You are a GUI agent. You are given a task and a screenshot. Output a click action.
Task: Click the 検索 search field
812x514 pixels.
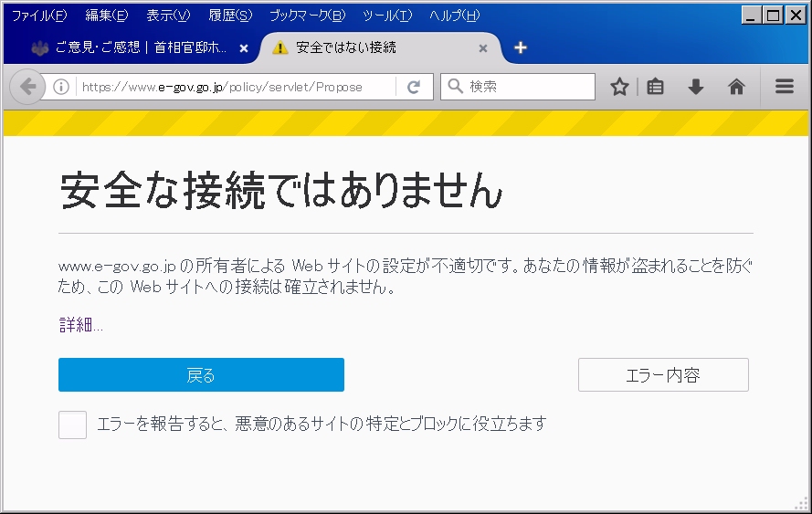[518, 87]
